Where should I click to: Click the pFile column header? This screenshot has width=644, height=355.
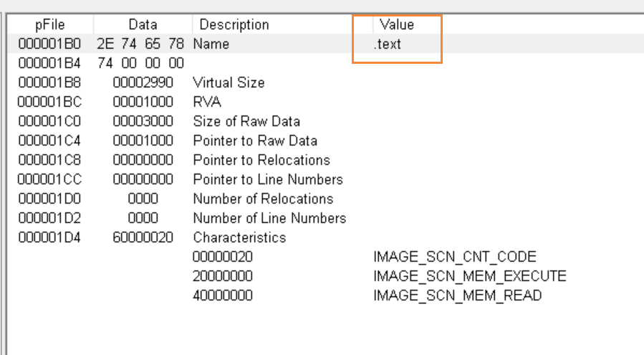pos(49,24)
